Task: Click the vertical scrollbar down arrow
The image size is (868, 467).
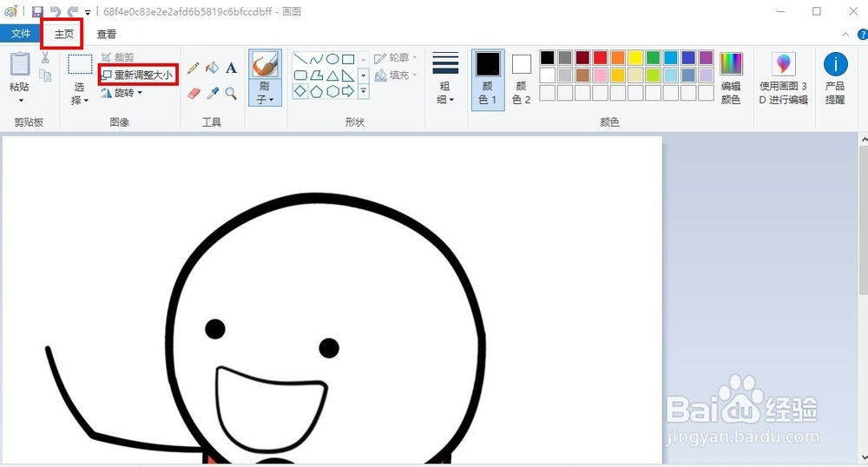Action: 864,458
